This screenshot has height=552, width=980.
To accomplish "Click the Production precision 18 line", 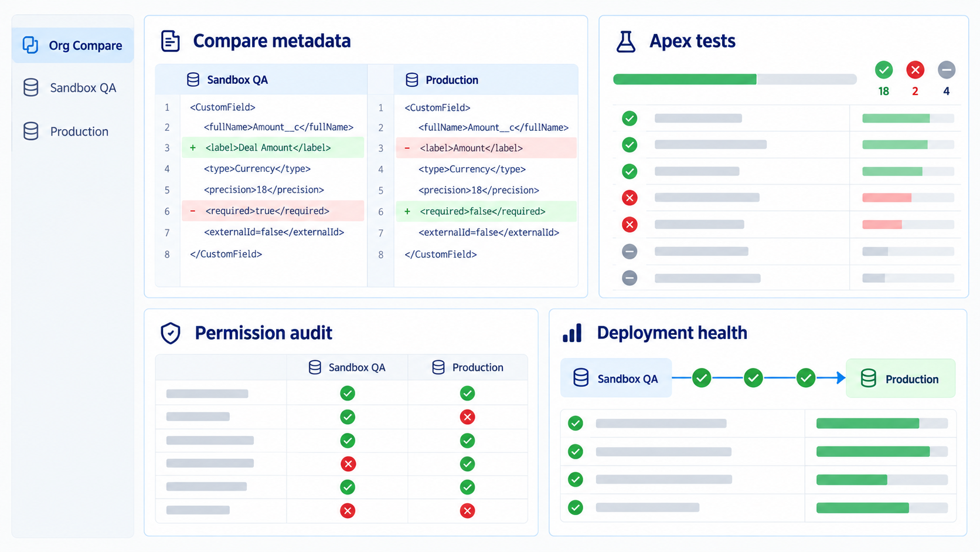I will tap(479, 190).
